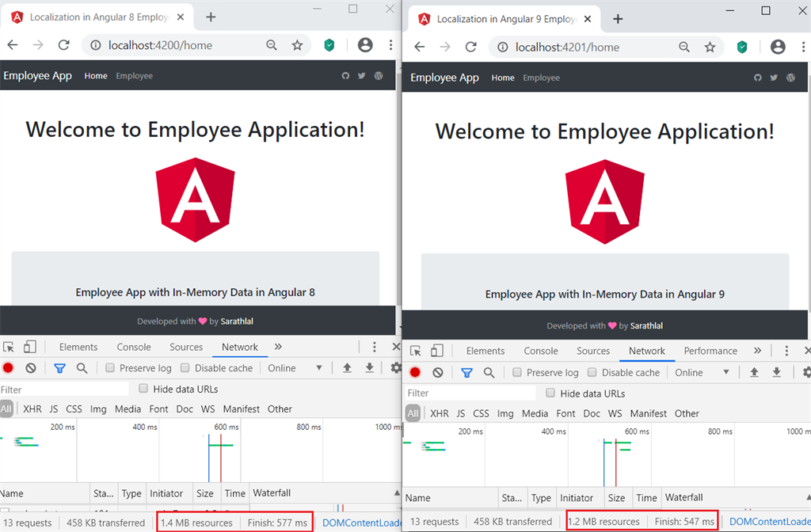Clear network log in right DevTools
This screenshot has width=811, height=532.
pos(438,372)
